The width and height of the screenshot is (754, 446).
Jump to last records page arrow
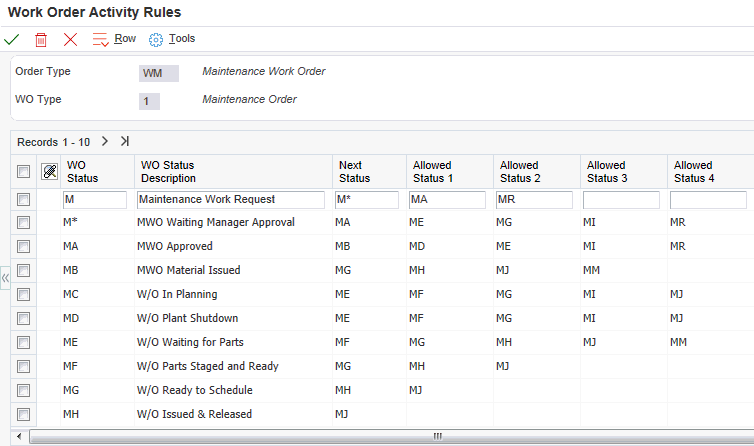point(125,141)
